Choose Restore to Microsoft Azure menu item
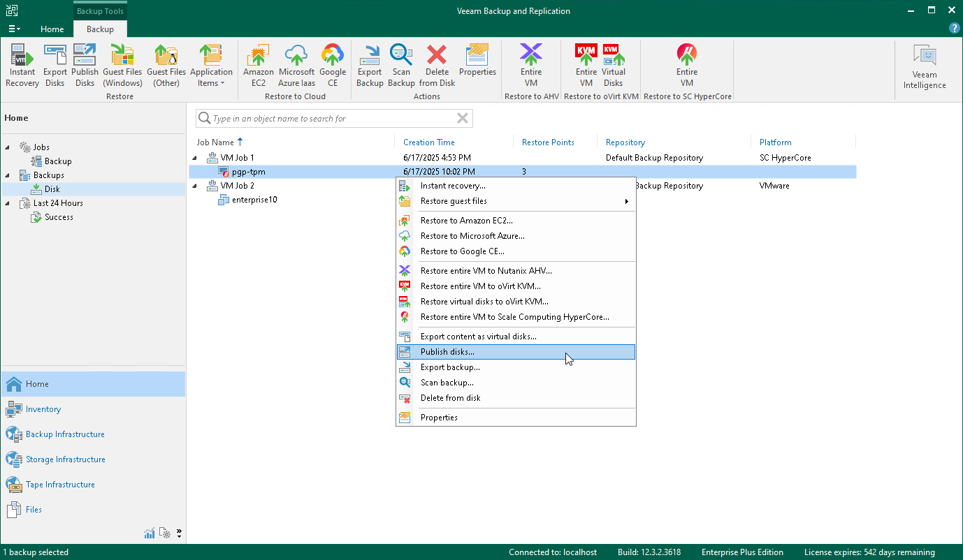This screenshot has width=963, height=560. (x=516, y=236)
